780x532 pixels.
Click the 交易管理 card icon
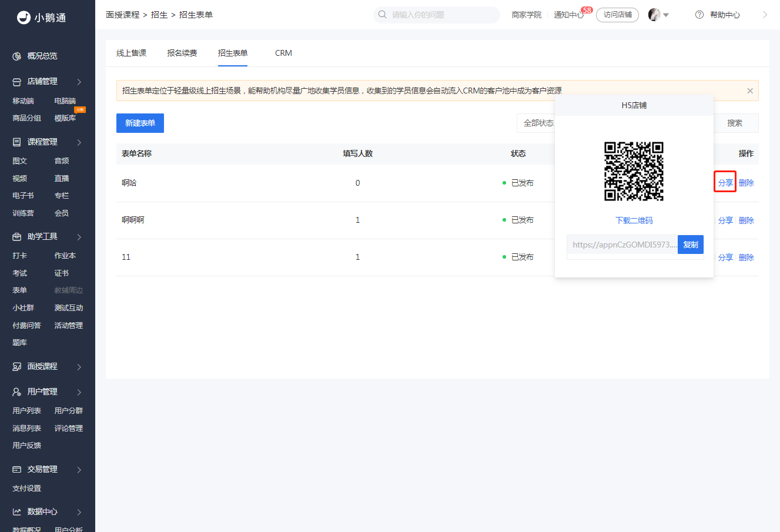(17, 470)
